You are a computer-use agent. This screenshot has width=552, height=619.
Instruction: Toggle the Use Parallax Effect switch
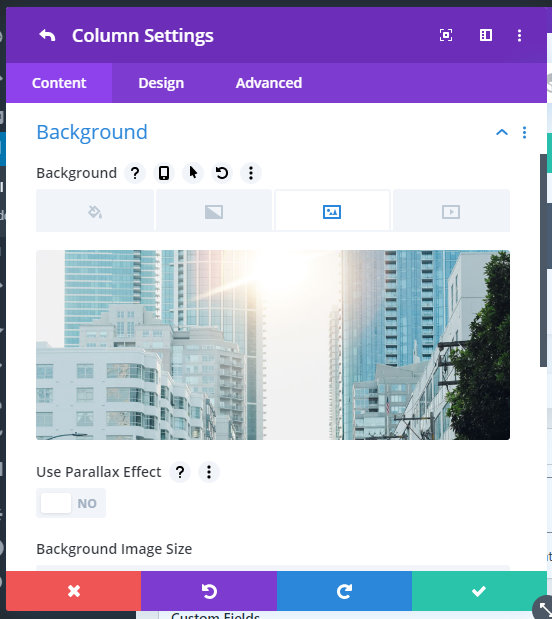point(71,503)
